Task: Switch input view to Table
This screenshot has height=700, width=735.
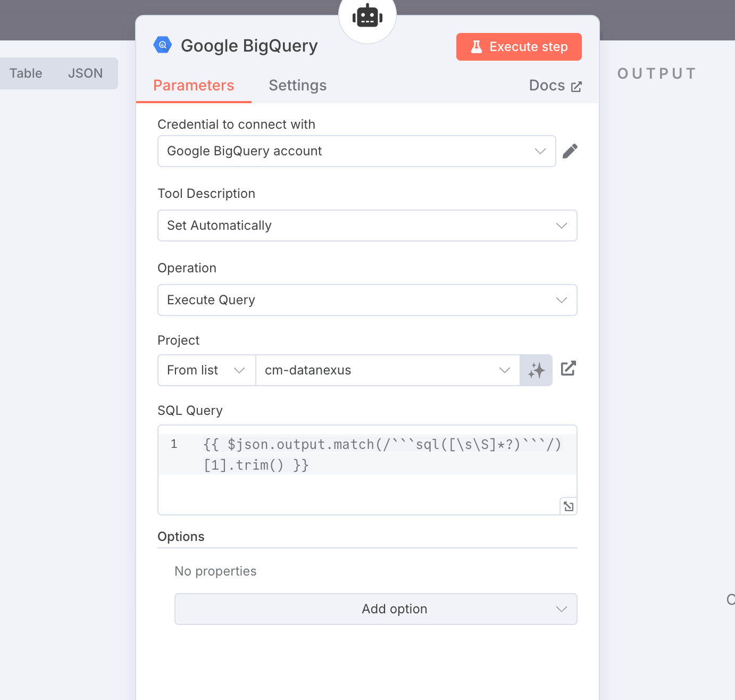Action: (x=26, y=73)
